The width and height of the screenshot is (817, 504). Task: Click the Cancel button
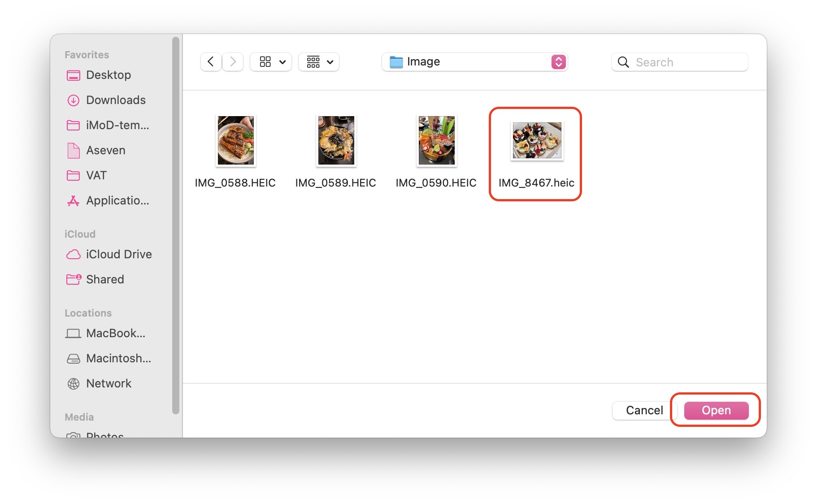coord(644,410)
